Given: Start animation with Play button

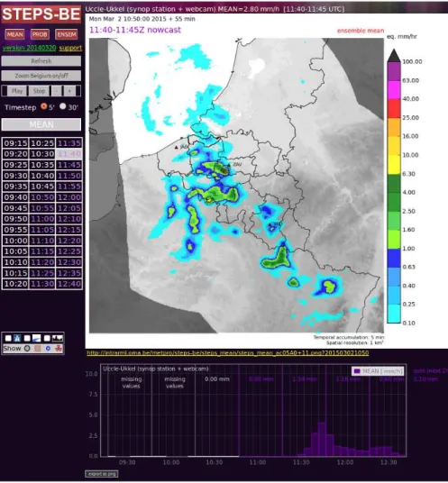Looking at the screenshot, I should (17, 91).
